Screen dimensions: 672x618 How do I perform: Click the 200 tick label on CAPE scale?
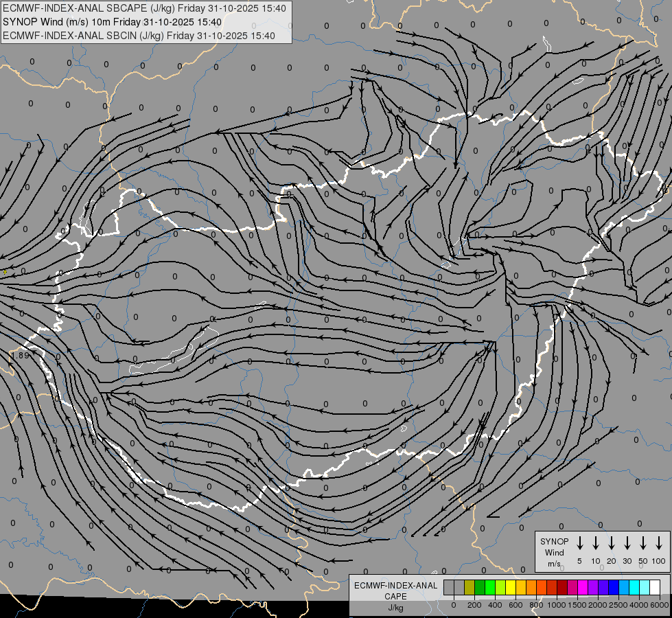474,605
